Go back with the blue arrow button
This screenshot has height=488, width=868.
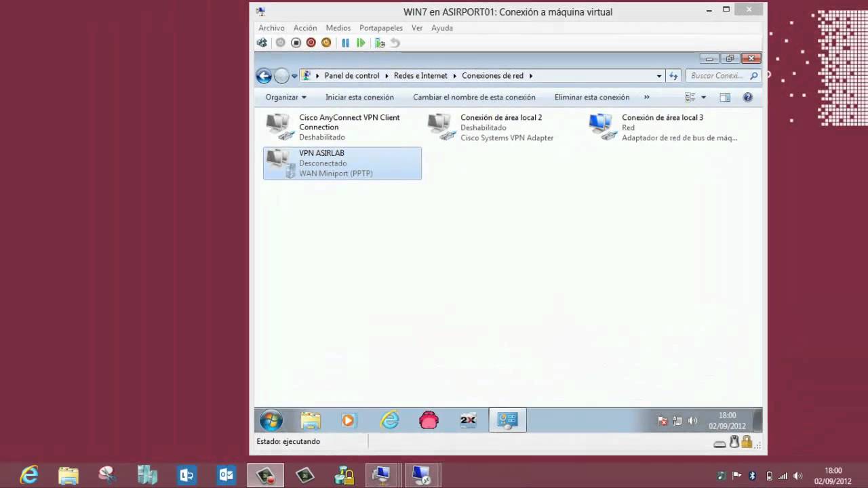(264, 76)
